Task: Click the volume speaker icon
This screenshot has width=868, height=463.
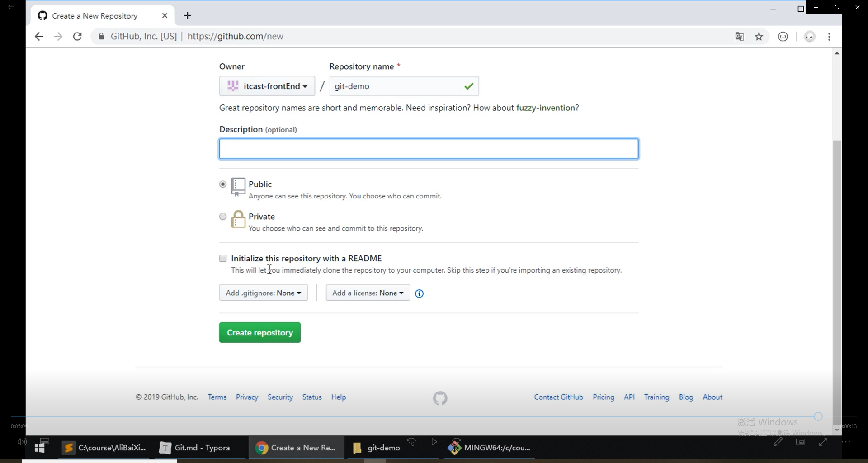Action: tap(22, 442)
